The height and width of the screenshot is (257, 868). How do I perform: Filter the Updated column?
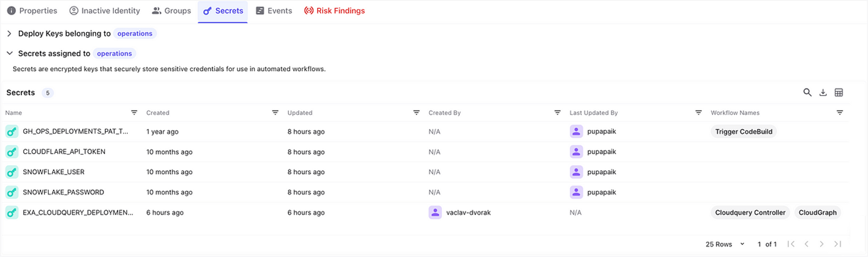coord(416,112)
